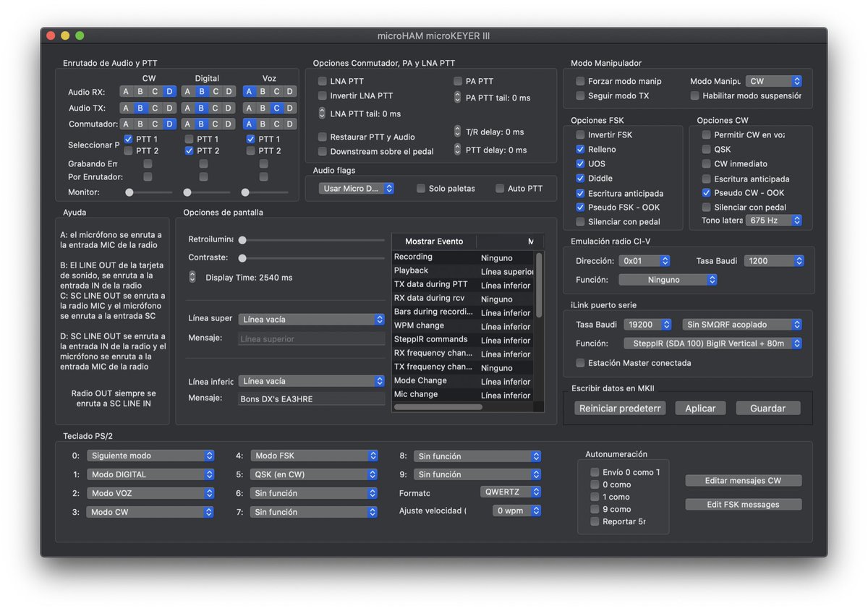The width and height of the screenshot is (868, 611).
Task: Select segment C for Voz Audio TX
Action: [x=276, y=108]
